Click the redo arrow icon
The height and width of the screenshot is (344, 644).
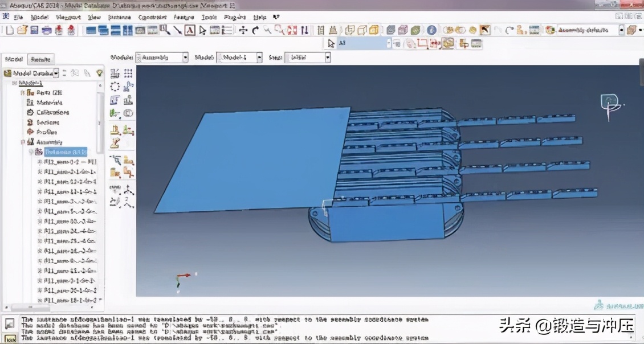[510, 30]
